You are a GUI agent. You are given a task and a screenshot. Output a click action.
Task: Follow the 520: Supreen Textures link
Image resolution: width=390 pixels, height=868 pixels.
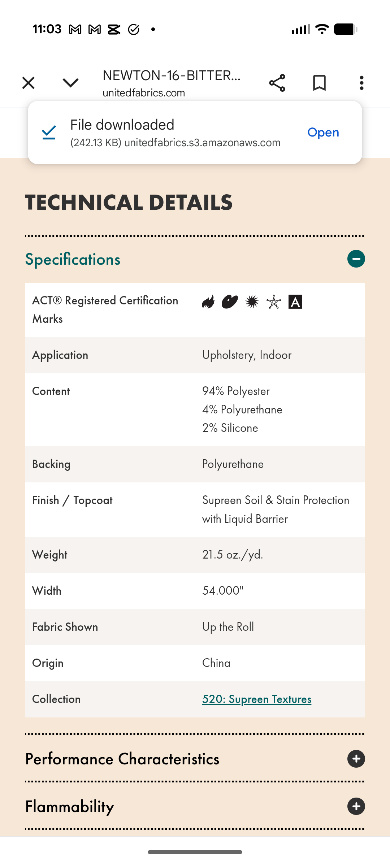257,699
